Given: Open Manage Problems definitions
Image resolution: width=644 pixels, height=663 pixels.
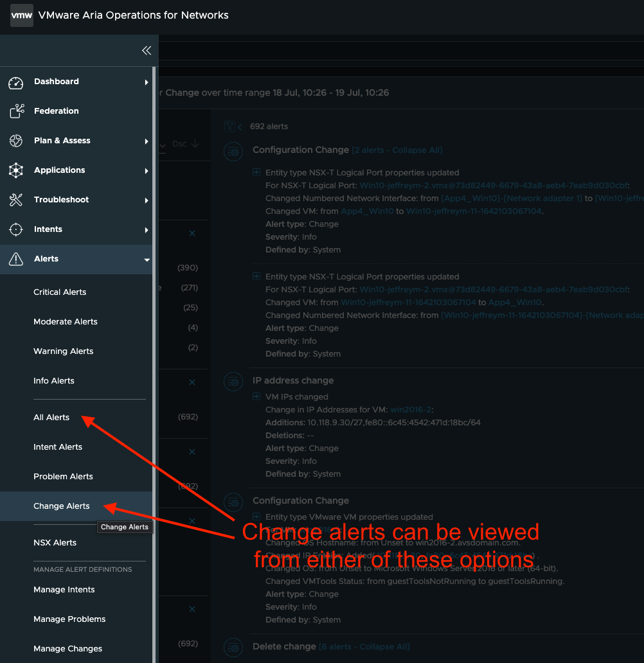Looking at the screenshot, I should (69, 619).
